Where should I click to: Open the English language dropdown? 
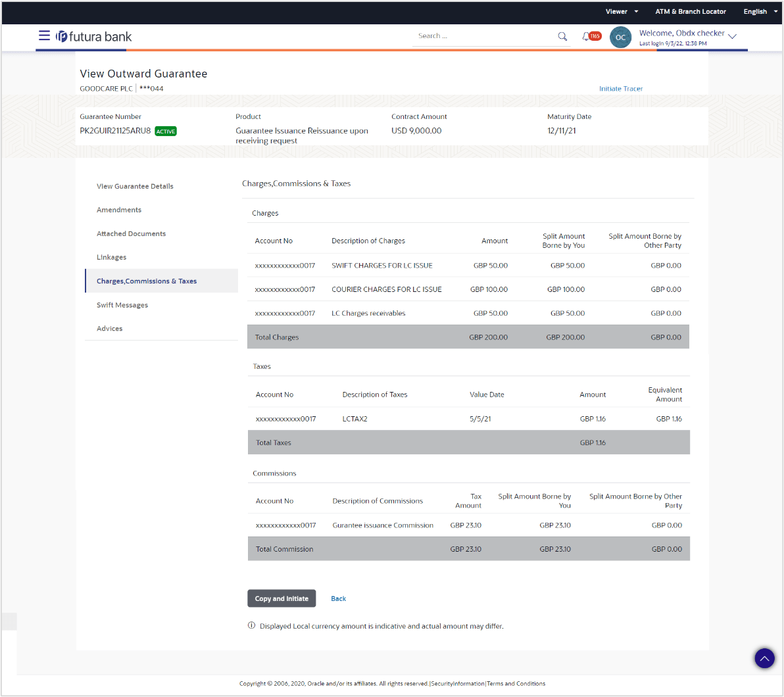pyautogui.click(x=760, y=11)
